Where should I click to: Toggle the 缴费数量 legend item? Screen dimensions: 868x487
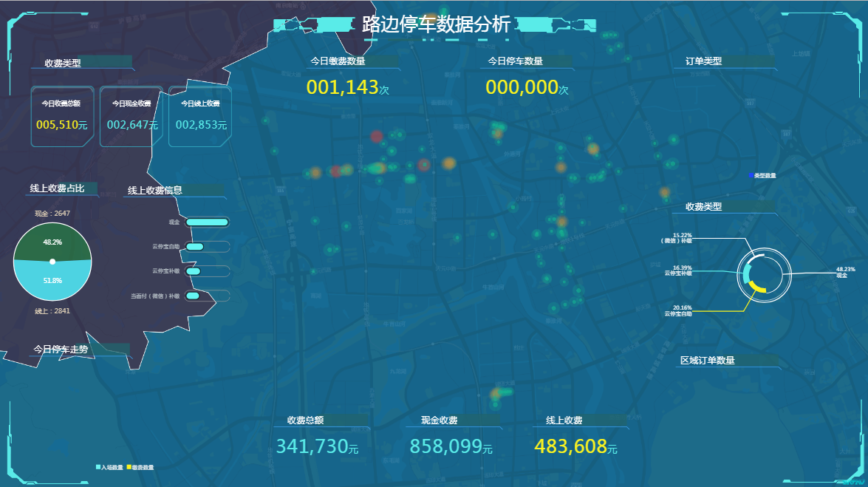(x=140, y=467)
